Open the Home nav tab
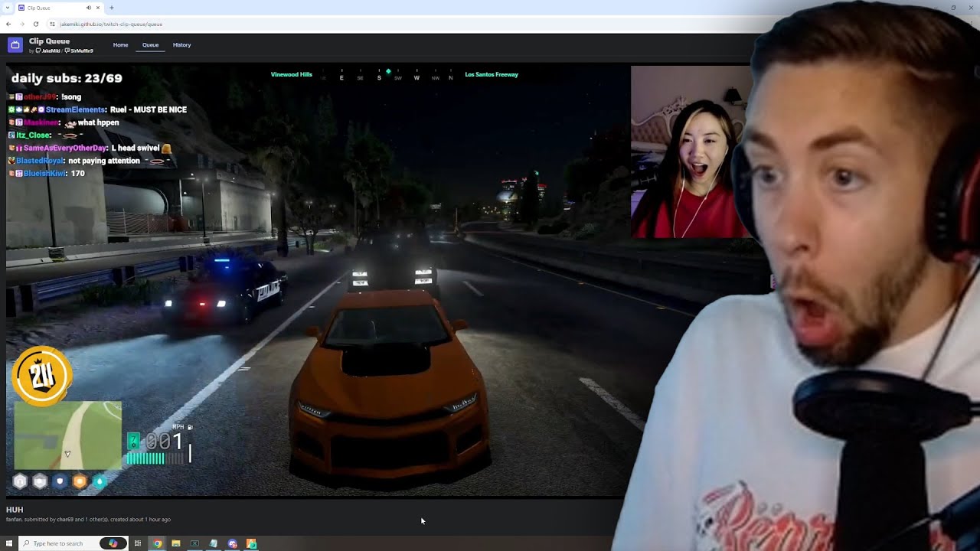Image resolution: width=980 pixels, height=551 pixels. (x=120, y=45)
